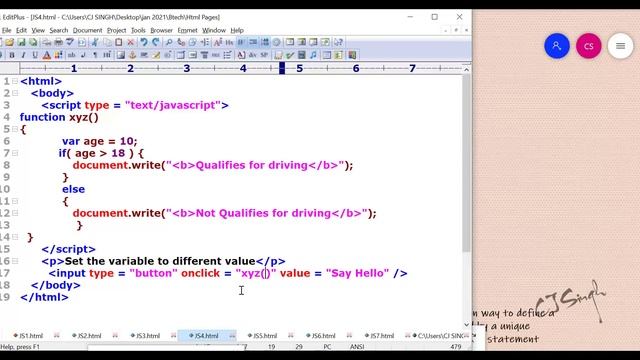Viewport: 640px width, 360px height.
Task: Print the document with the printer icon
Action: pos(58,42)
